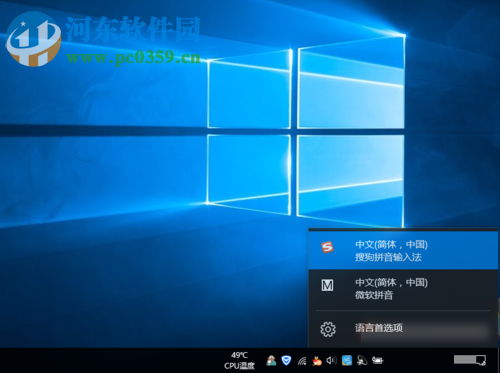Open the blue shield security tray icon
Screen dimensions: 500x373
[286, 360]
